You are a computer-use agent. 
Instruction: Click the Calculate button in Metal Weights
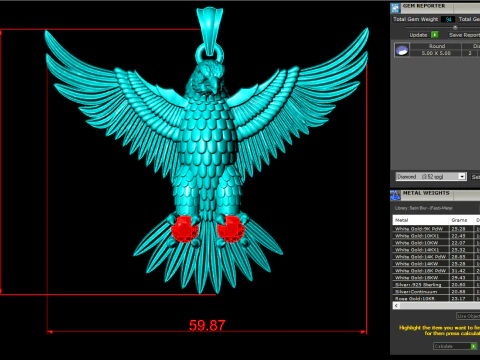455,346
